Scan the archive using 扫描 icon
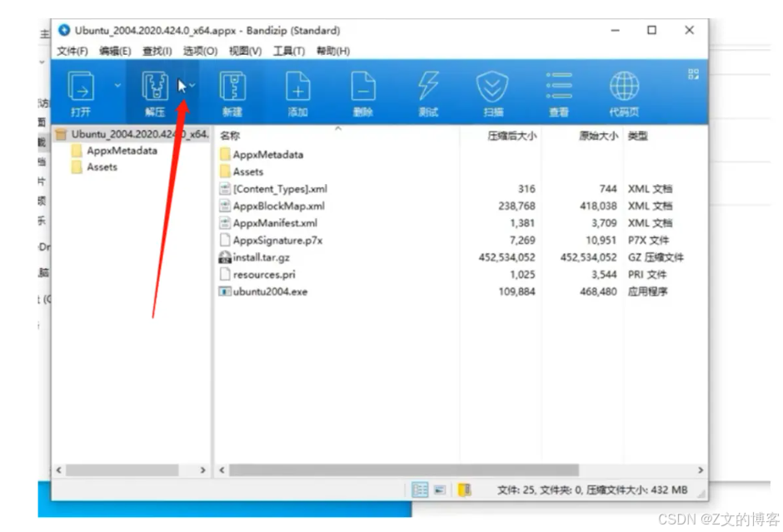Screen dimensions: 783x532 pos(493,94)
